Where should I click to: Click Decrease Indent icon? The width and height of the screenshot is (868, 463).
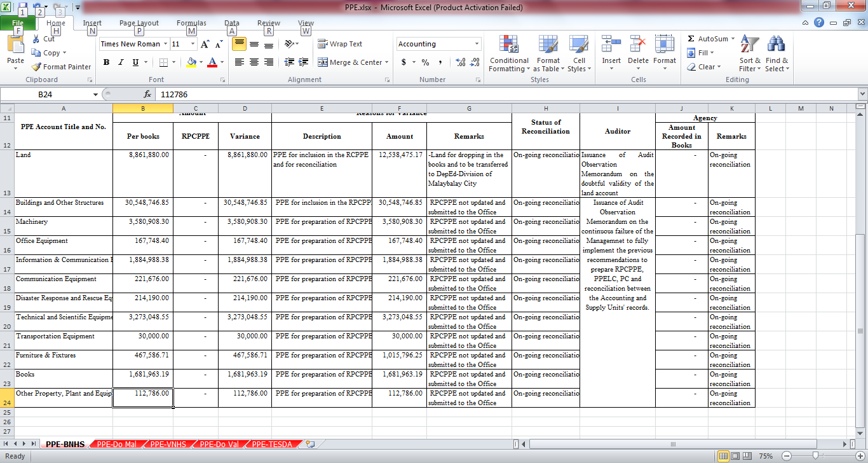[289, 62]
